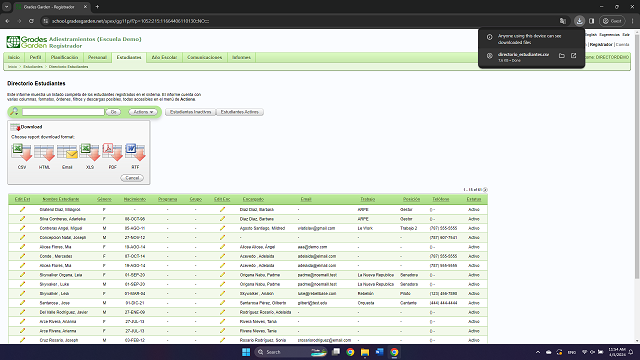The width and height of the screenshot is (640, 360).
Task: Open the Inicio tab
Action: tap(14, 57)
